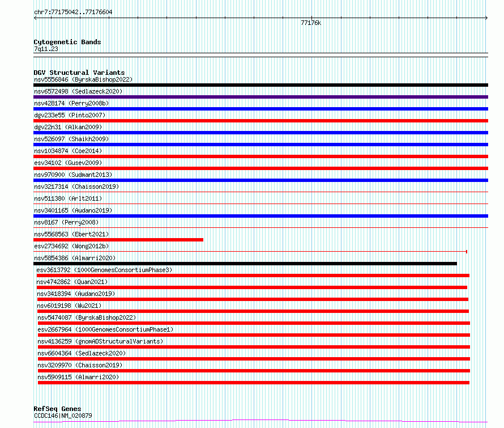The width and height of the screenshot is (504, 428).
Task: Click the blue bar under nsv428174
Action: point(260,109)
